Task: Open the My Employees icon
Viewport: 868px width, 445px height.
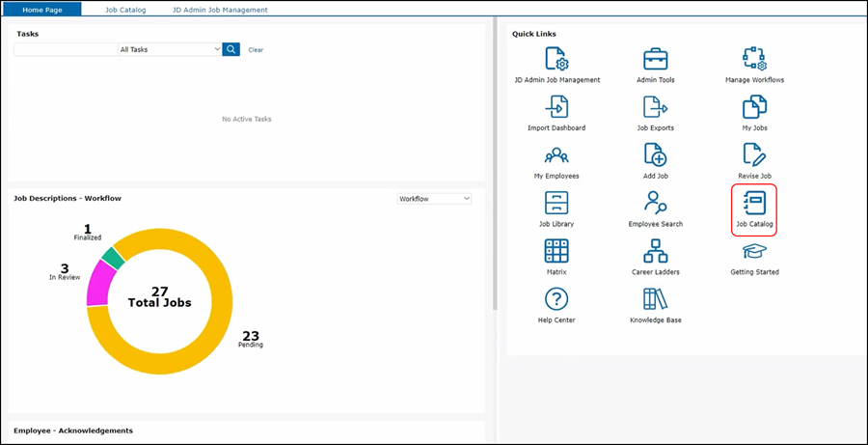Action: point(556,155)
